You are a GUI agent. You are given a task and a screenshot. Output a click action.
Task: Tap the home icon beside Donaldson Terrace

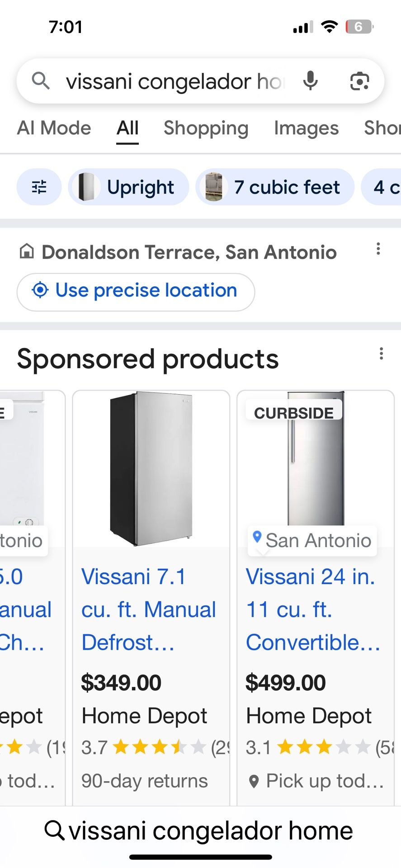coord(27,251)
